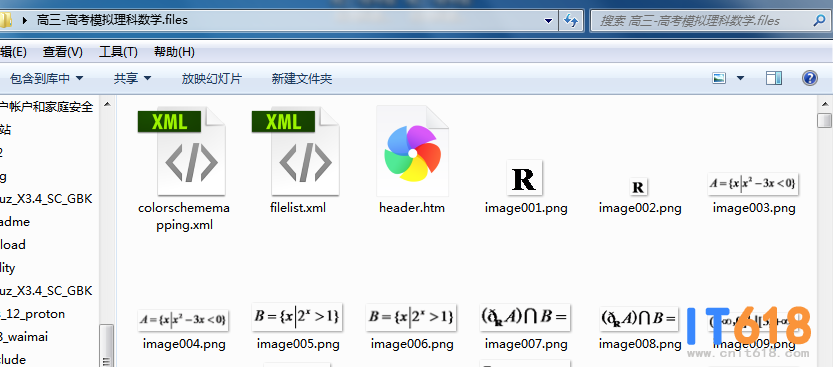Screen dimensions: 833x367
Task: Click the image001.png file name label
Action: tap(526, 208)
